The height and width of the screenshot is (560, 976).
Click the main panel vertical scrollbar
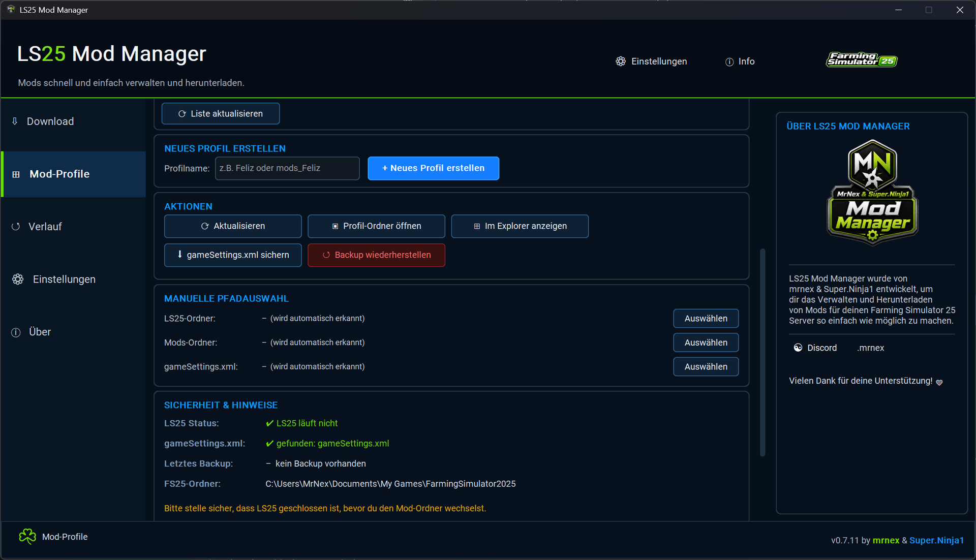coord(762,352)
